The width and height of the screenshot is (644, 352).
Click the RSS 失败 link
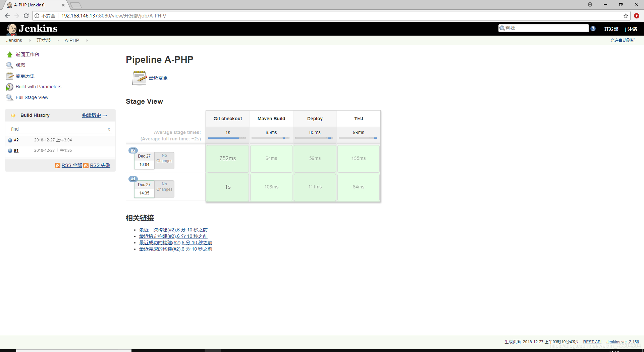(x=100, y=165)
